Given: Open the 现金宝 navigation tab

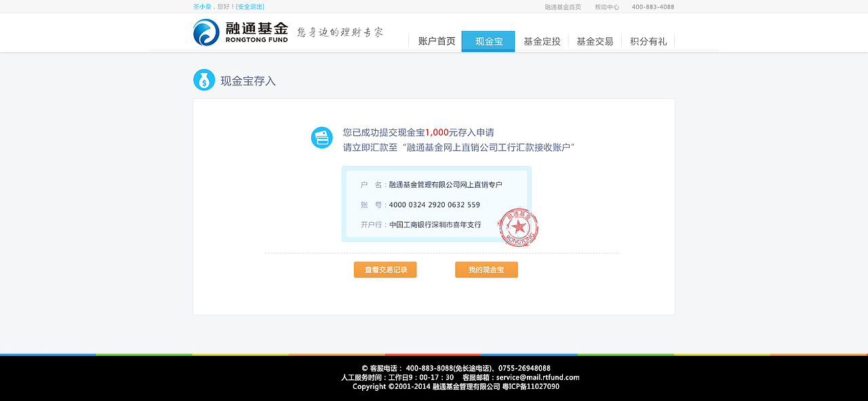Looking at the screenshot, I should 488,41.
